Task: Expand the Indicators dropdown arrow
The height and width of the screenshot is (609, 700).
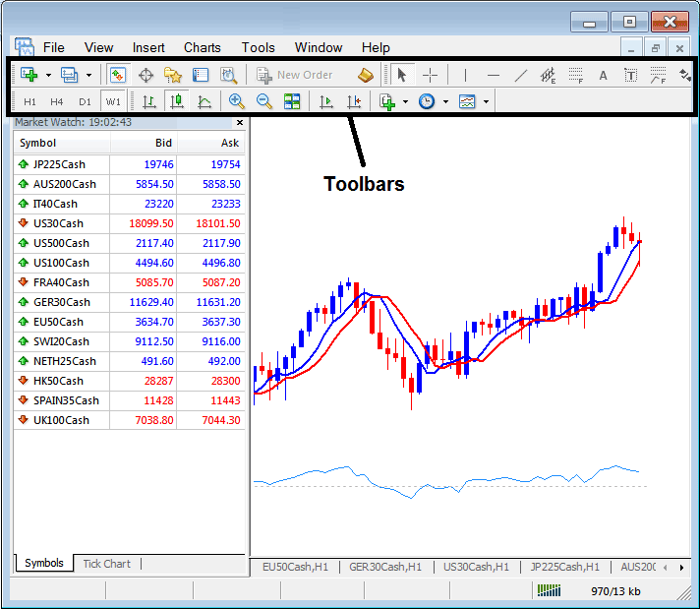Action: point(405,102)
